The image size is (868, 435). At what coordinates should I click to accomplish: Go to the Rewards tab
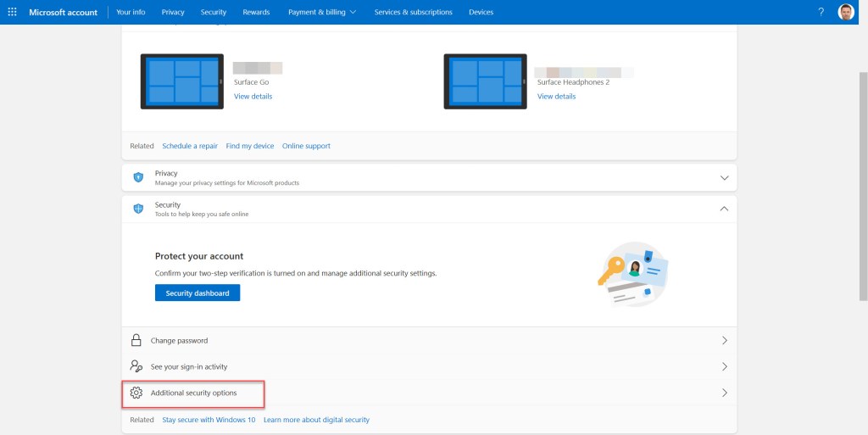pyautogui.click(x=256, y=12)
